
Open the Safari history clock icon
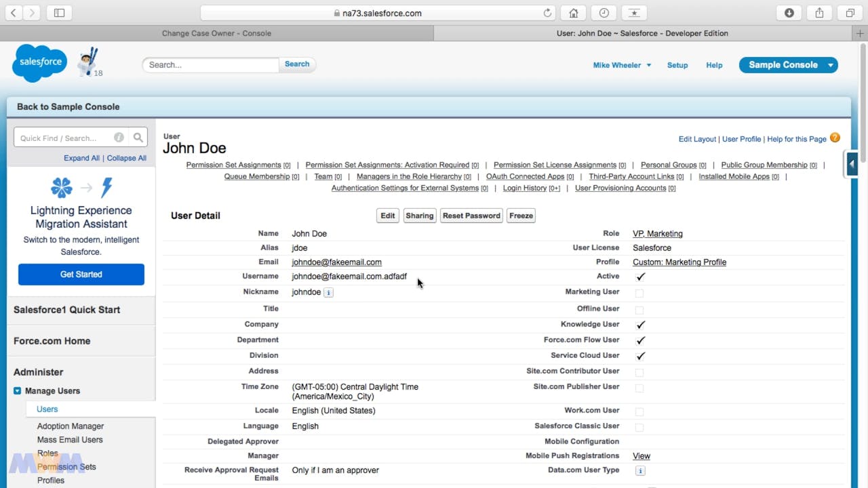click(x=604, y=13)
